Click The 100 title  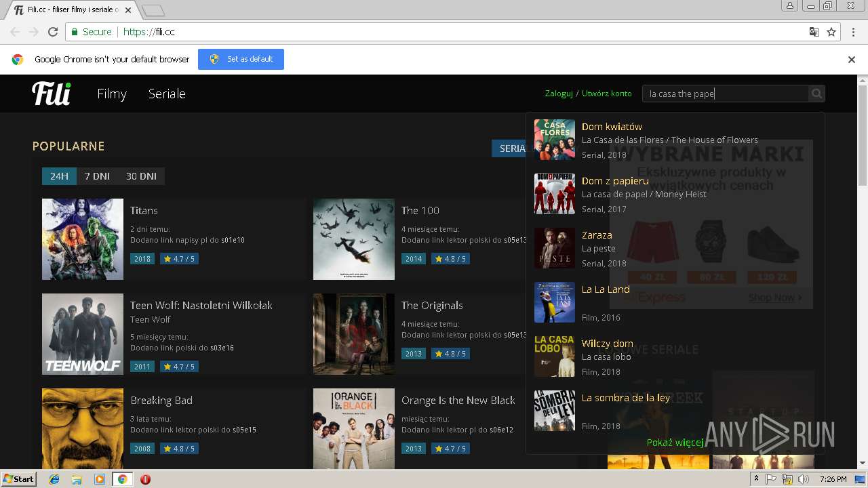420,211
